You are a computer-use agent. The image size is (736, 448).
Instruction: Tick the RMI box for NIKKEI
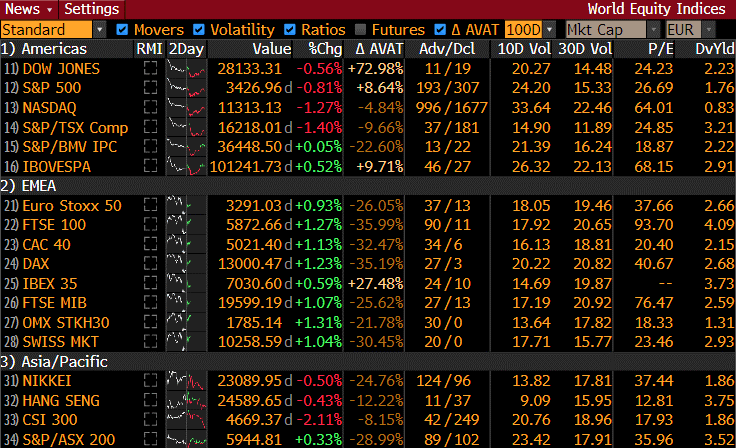[x=150, y=380]
